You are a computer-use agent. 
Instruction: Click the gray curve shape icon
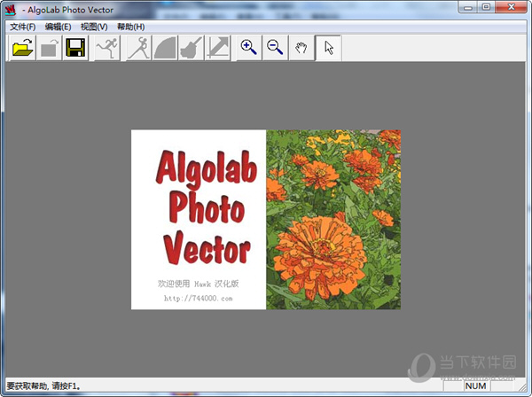(x=165, y=48)
